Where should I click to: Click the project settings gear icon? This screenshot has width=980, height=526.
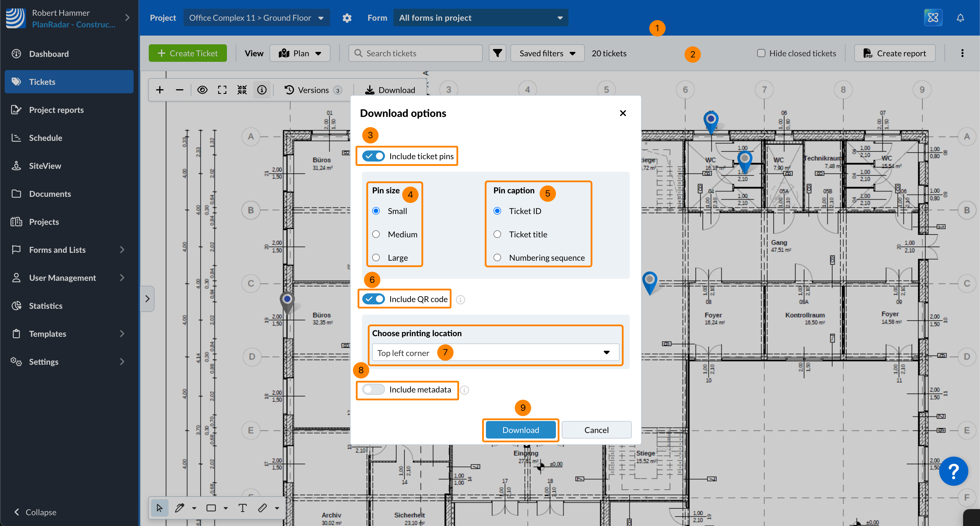(346, 18)
